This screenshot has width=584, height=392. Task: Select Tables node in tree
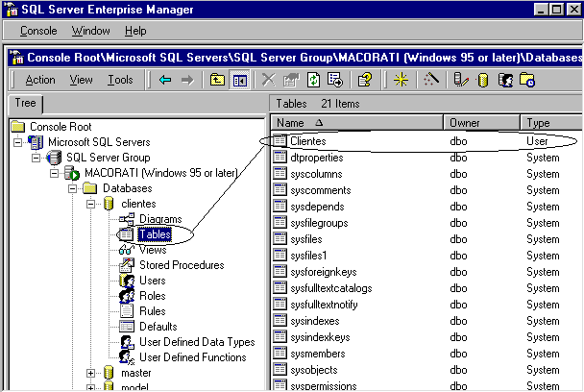[x=155, y=234]
